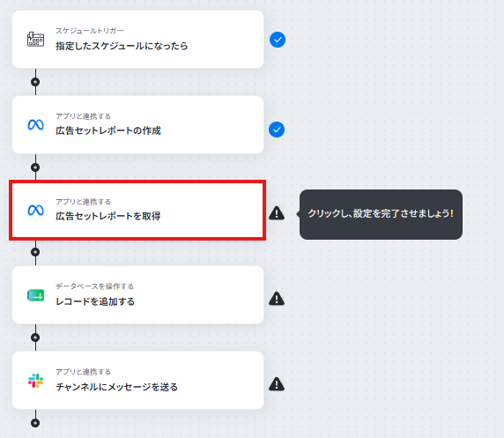Image resolution: width=504 pixels, height=438 pixels.
Task: Click the warning triangle beside 広告セットレポートを取得
Action: click(x=277, y=213)
